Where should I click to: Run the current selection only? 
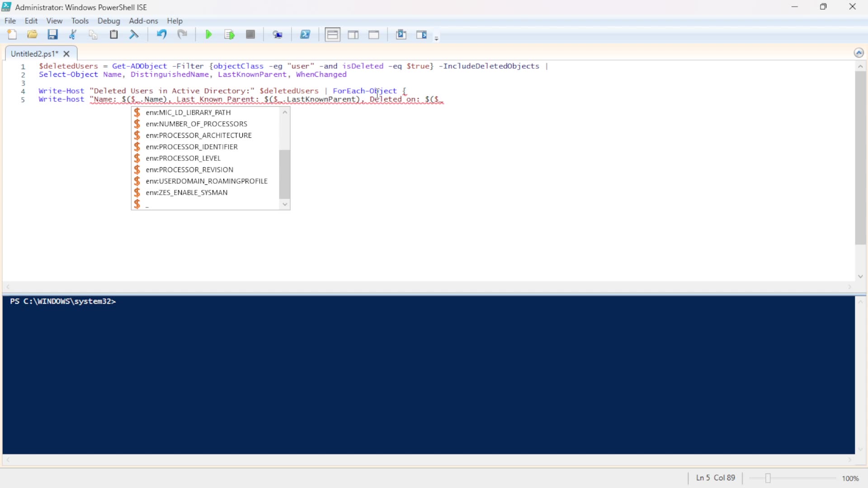coord(229,34)
